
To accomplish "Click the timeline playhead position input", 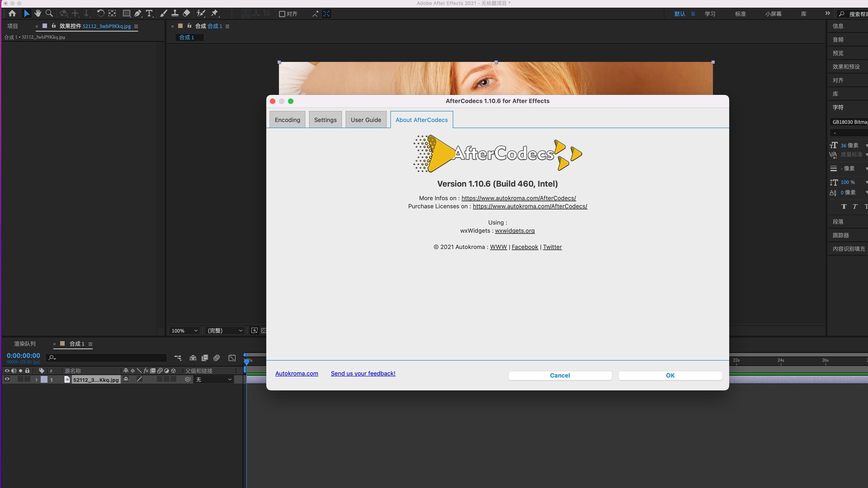I will (23, 355).
